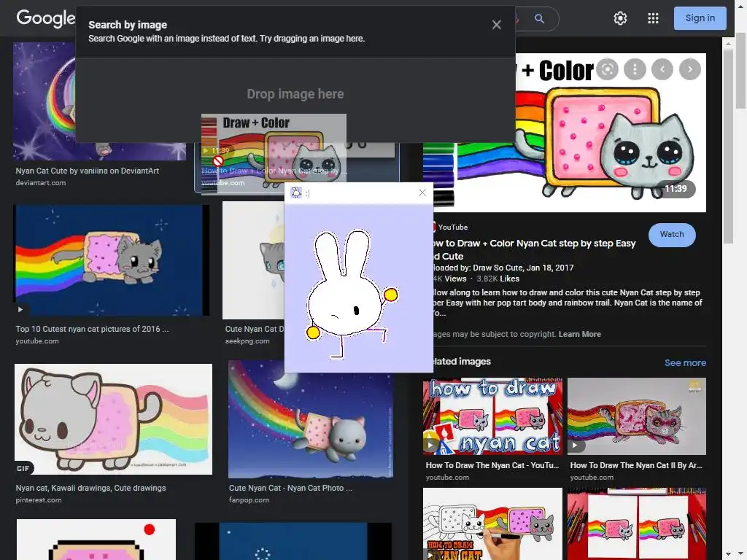Click the seekpng.com source text
Image resolution: width=747 pixels, height=560 pixels.
click(247, 341)
